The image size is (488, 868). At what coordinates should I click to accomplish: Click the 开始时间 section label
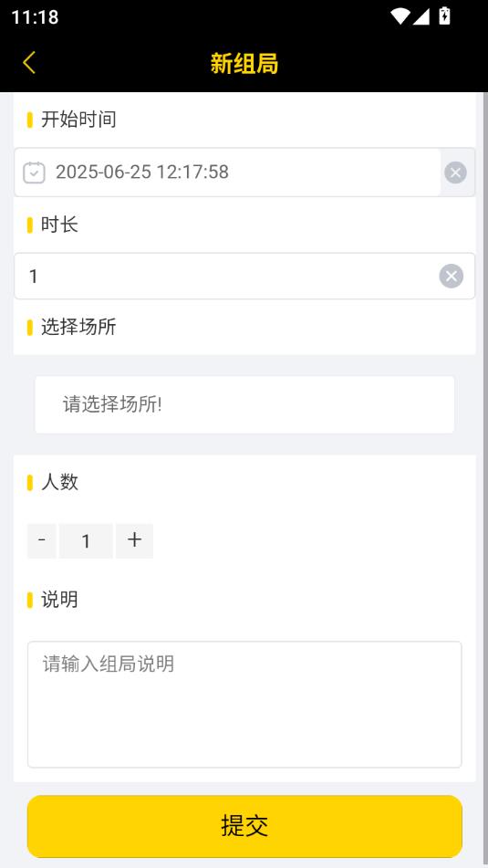click(78, 119)
